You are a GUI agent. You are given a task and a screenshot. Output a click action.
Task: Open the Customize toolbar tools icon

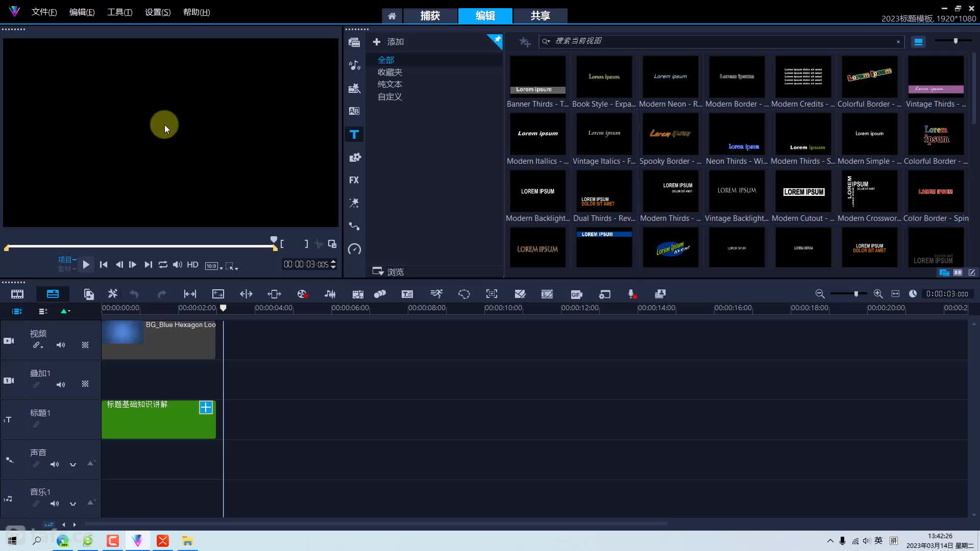coord(112,294)
